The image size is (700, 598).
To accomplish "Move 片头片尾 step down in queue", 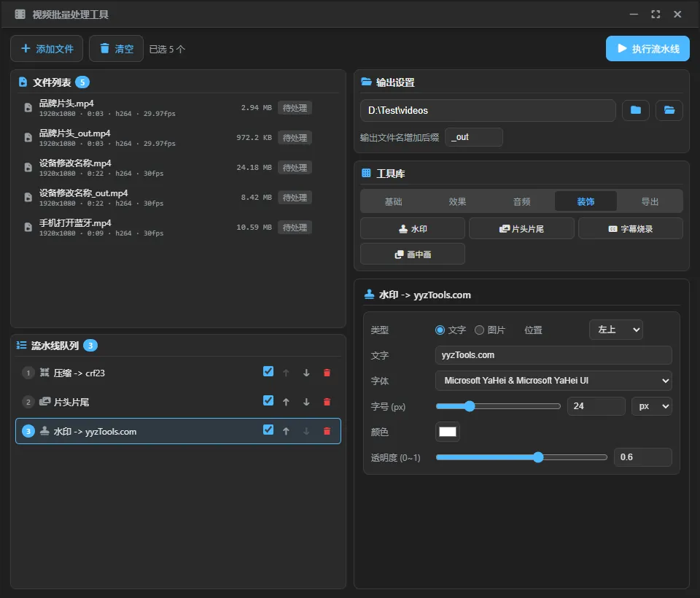I will [306, 402].
